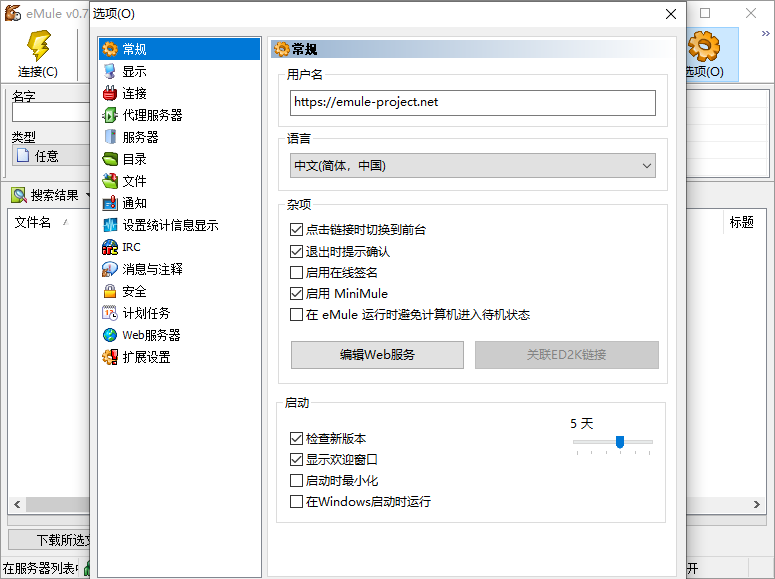
Task: Click 下载所选文件 button in eMule window
Action: [x=49, y=540]
